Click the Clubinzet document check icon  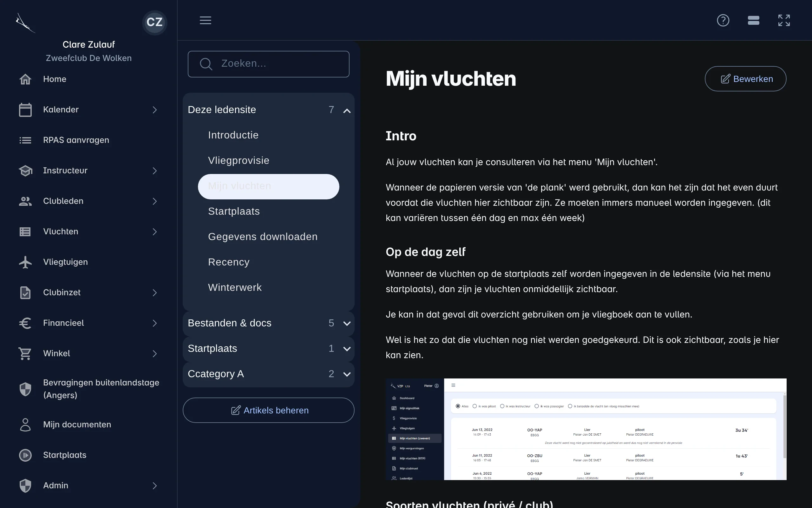pyautogui.click(x=25, y=293)
